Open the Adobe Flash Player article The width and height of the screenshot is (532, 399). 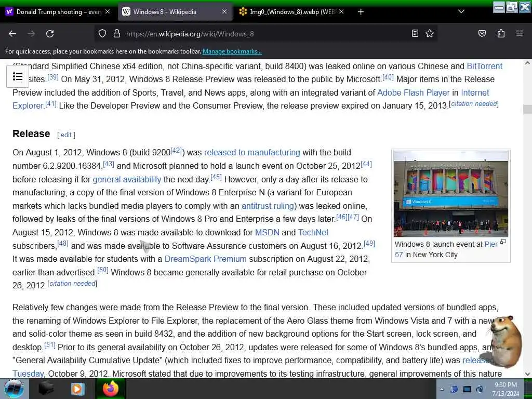click(x=413, y=92)
